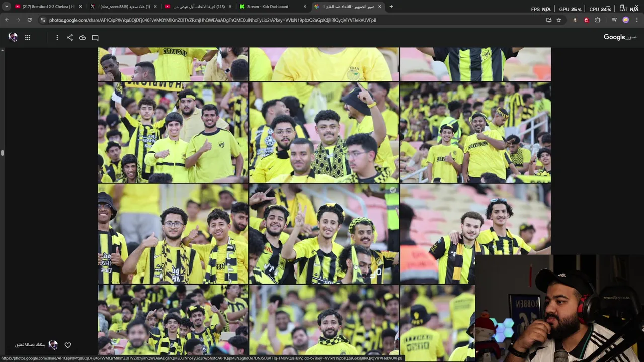Image resolution: width=644 pixels, height=362 pixels.
Task: Close the alaa_saeed88 X tab
Action: click(155, 7)
